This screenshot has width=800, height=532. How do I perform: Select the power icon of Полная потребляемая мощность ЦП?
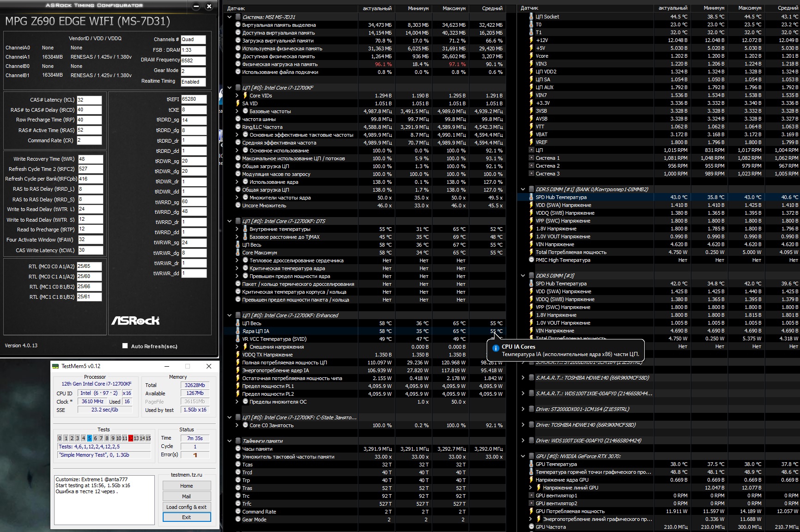tap(238, 363)
